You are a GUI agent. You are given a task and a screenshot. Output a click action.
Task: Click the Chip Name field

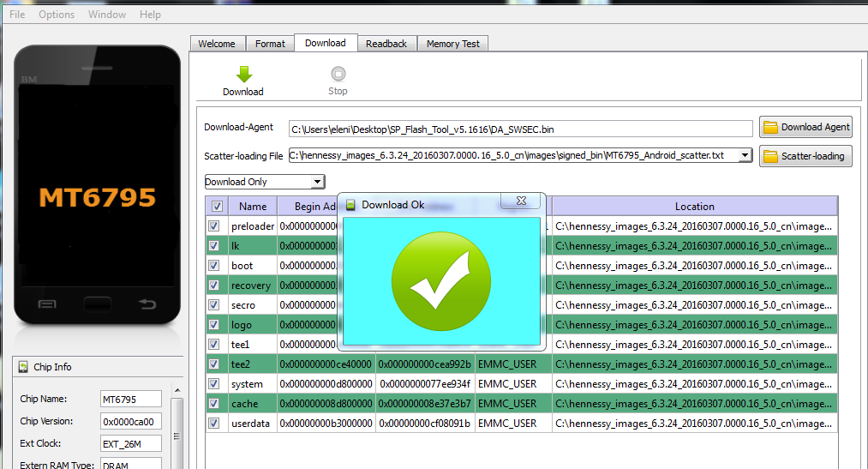130,400
